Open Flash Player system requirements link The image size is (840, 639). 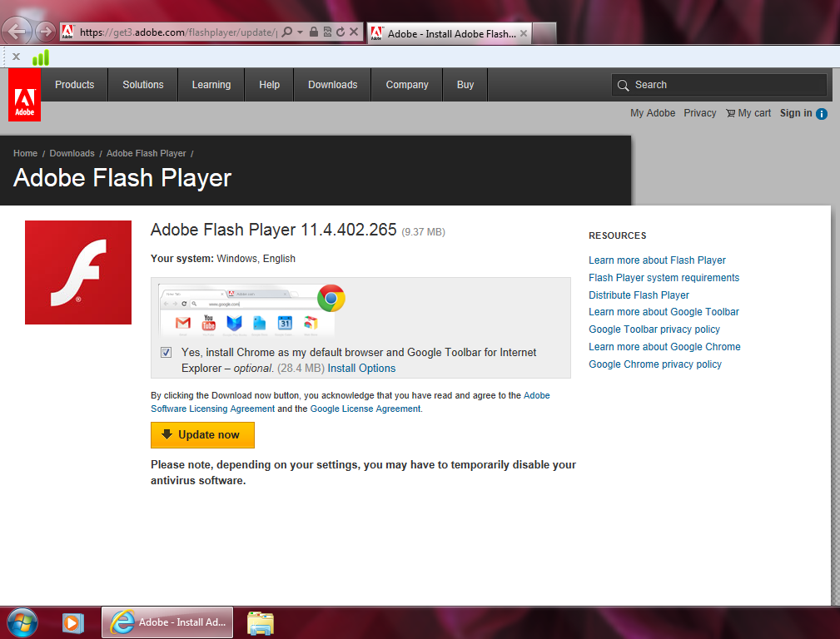[664, 278]
